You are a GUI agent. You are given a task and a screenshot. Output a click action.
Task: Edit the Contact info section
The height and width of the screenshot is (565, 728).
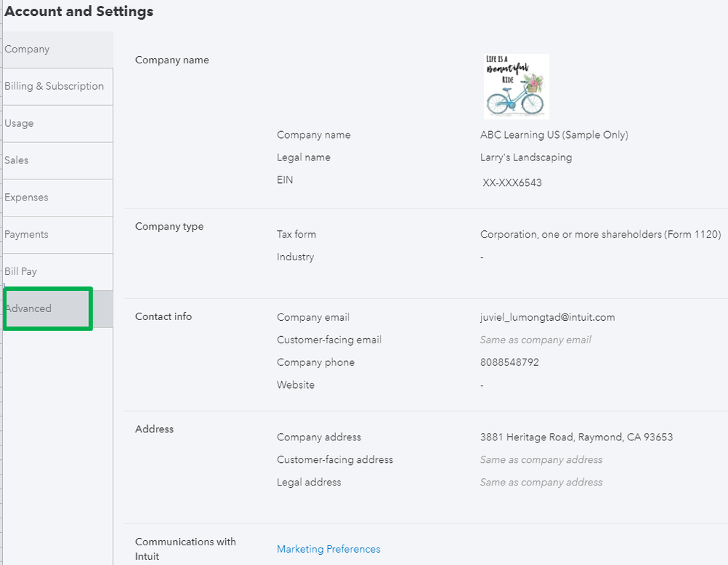coord(163,316)
